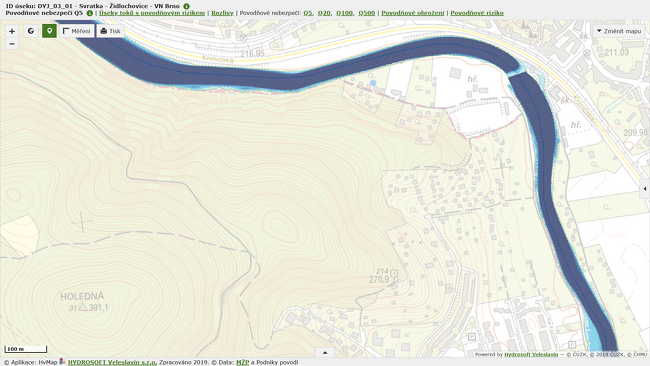Open Úseky toků s povodňovým rizikem
Viewport: 650px width, 366px height.
coord(152,13)
